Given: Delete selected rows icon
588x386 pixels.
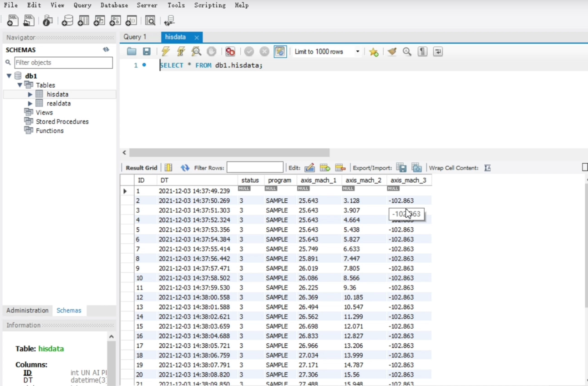Looking at the screenshot, I should point(340,168).
